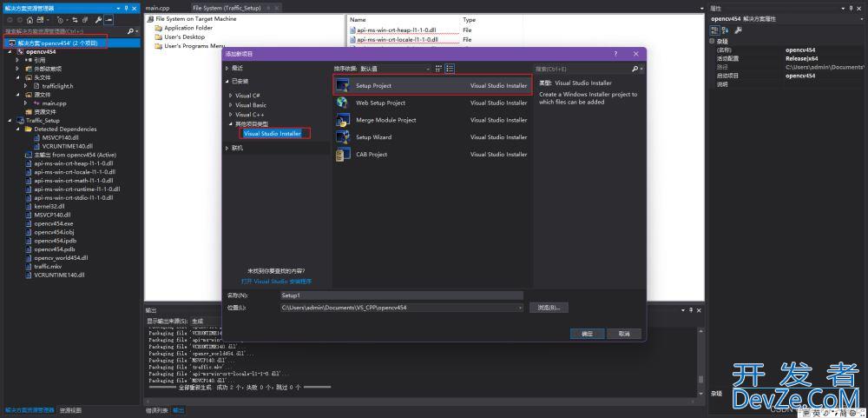Open sort-by dropdown in dialog

395,69
